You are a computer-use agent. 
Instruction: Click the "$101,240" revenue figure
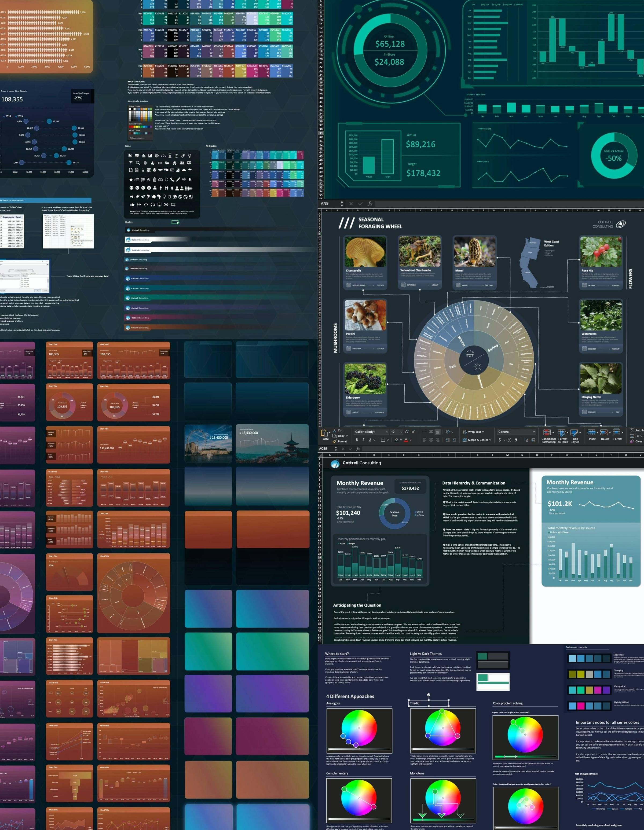click(x=348, y=513)
